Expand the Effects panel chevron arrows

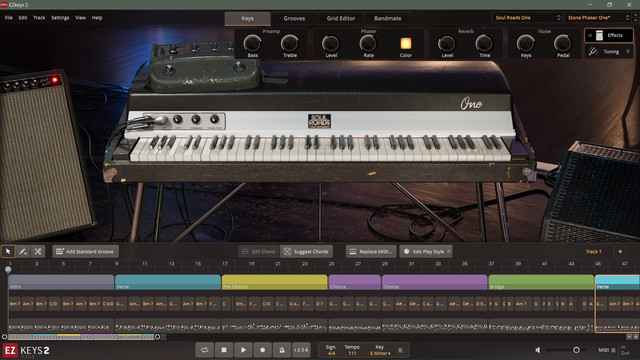click(590, 36)
